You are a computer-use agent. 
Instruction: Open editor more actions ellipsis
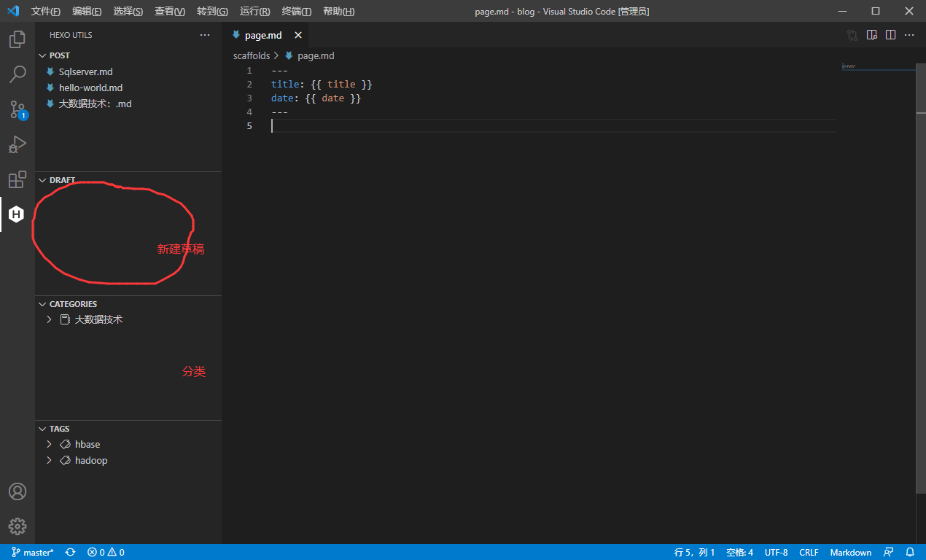point(909,35)
